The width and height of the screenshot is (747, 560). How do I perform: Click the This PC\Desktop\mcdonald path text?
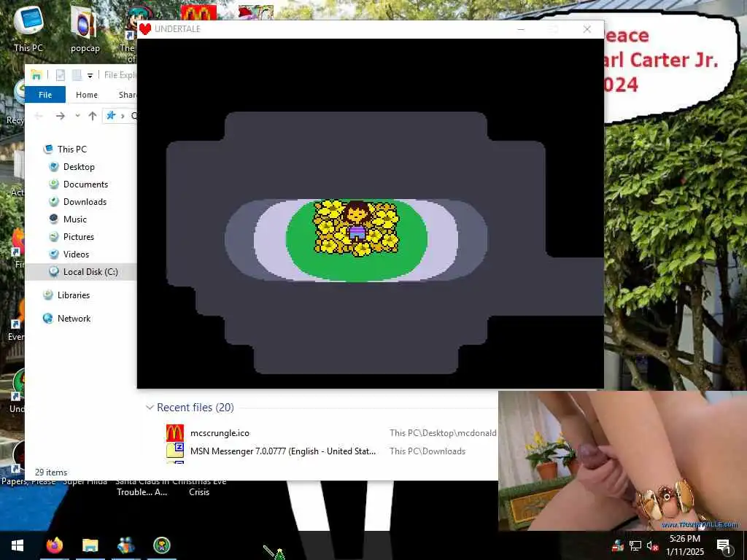pos(443,433)
